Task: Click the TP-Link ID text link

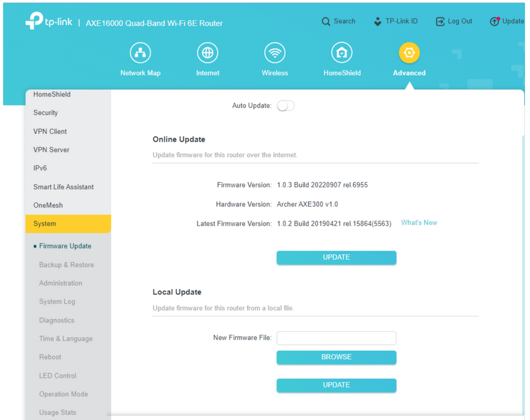Action: click(401, 21)
